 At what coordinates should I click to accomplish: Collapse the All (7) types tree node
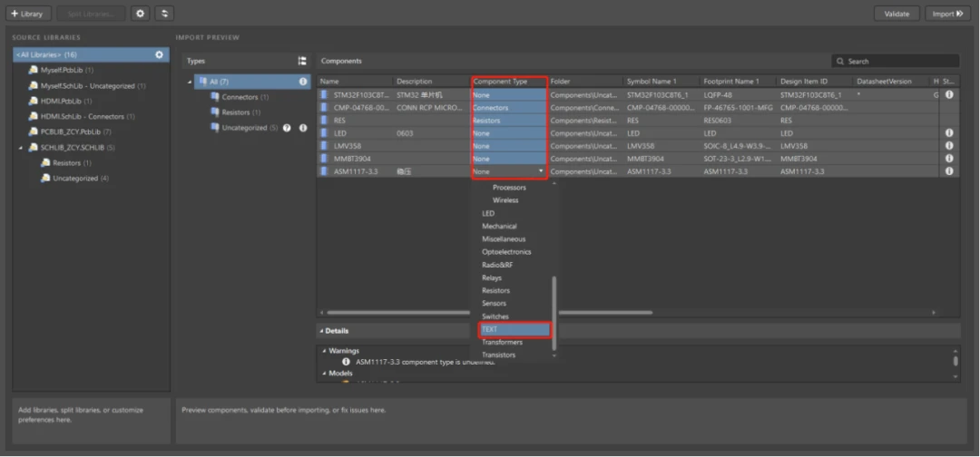[190, 82]
